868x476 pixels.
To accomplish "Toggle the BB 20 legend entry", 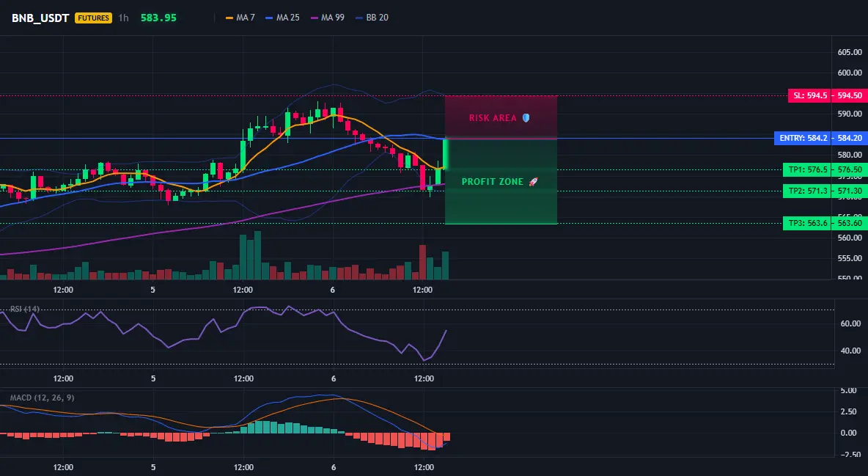I will pos(372,18).
